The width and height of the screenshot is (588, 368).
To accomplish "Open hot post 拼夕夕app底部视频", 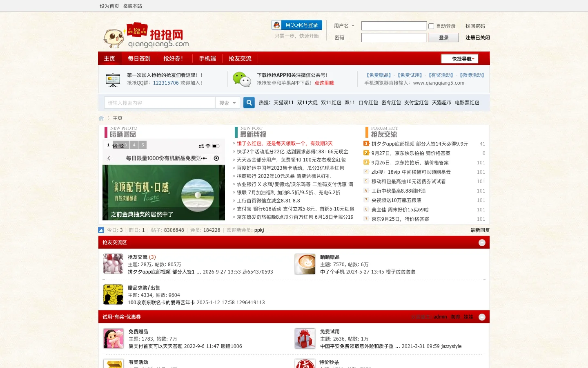I will click(x=420, y=144).
